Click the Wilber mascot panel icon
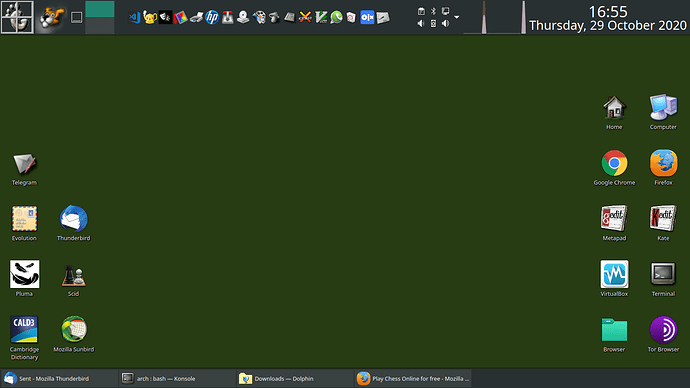 point(51,18)
